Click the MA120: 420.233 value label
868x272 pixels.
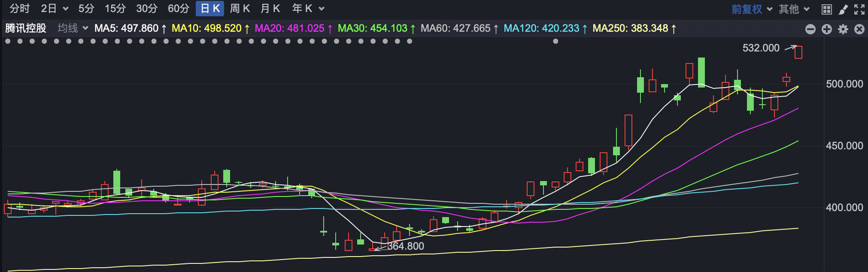coord(545,28)
